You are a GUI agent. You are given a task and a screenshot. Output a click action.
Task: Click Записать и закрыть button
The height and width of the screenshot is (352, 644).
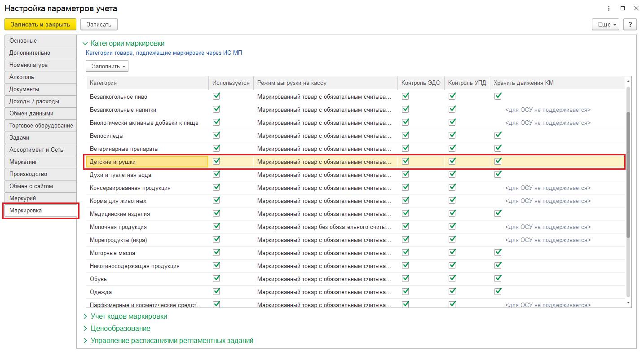[40, 24]
